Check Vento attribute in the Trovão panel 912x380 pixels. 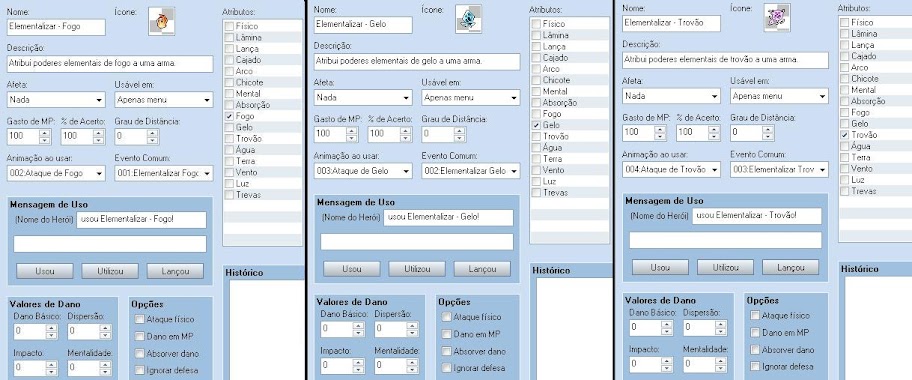click(x=845, y=169)
